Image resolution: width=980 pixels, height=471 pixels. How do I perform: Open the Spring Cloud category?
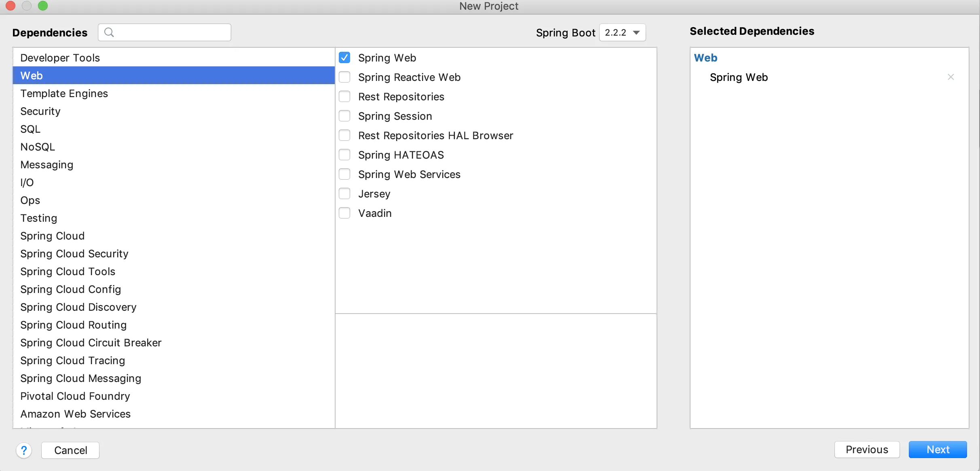[x=174, y=236]
